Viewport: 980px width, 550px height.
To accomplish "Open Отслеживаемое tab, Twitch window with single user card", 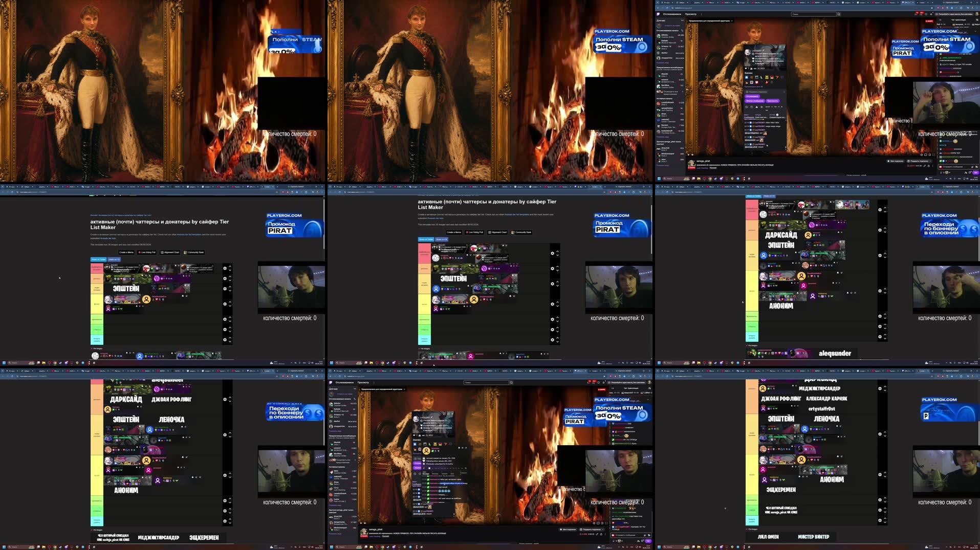I will tap(672, 14).
